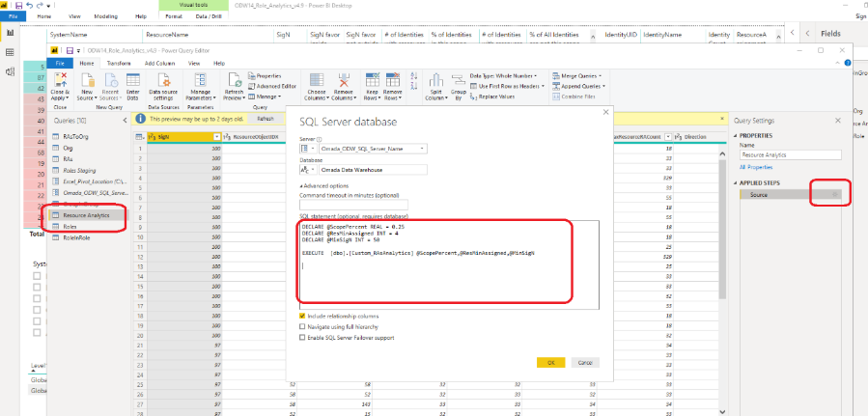
Task: Open SigN column filter dropdown
Action: [x=216, y=137]
